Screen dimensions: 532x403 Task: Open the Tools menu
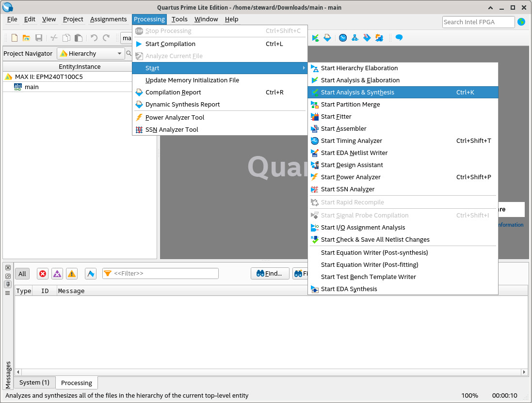(179, 19)
